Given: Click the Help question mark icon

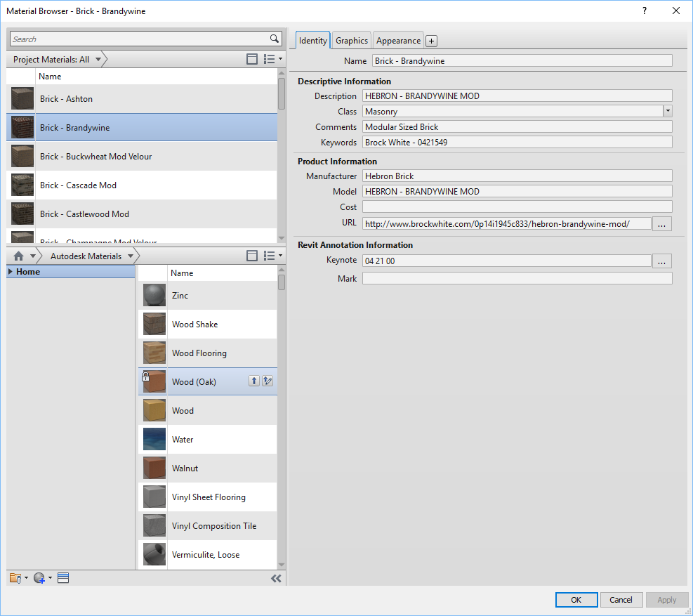Looking at the screenshot, I should 644,11.
